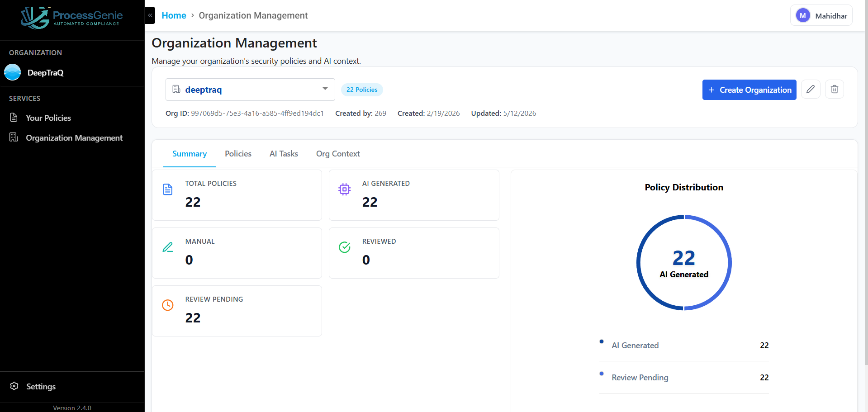This screenshot has height=412, width=868.
Task: Open the deeptraq organization selector
Action: click(x=250, y=90)
